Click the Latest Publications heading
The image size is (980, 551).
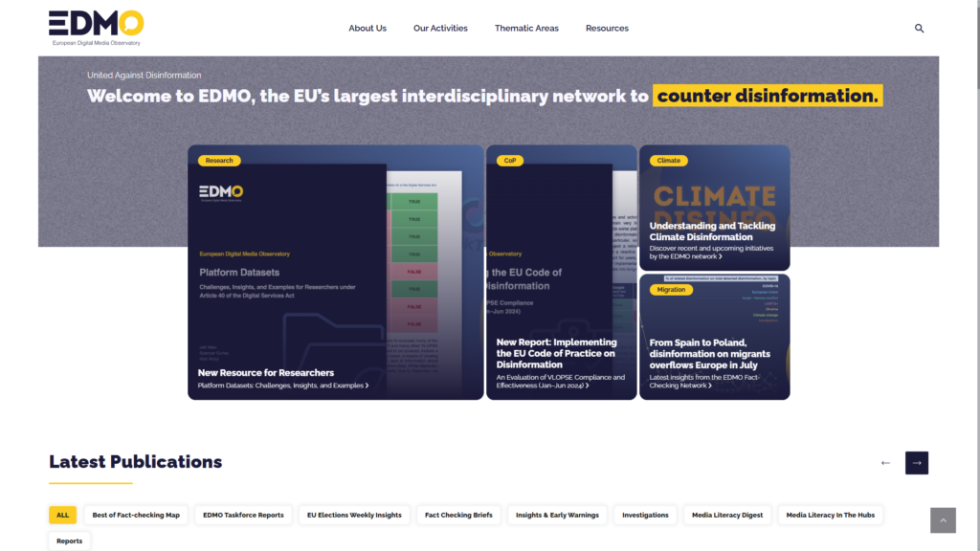click(x=136, y=462)
